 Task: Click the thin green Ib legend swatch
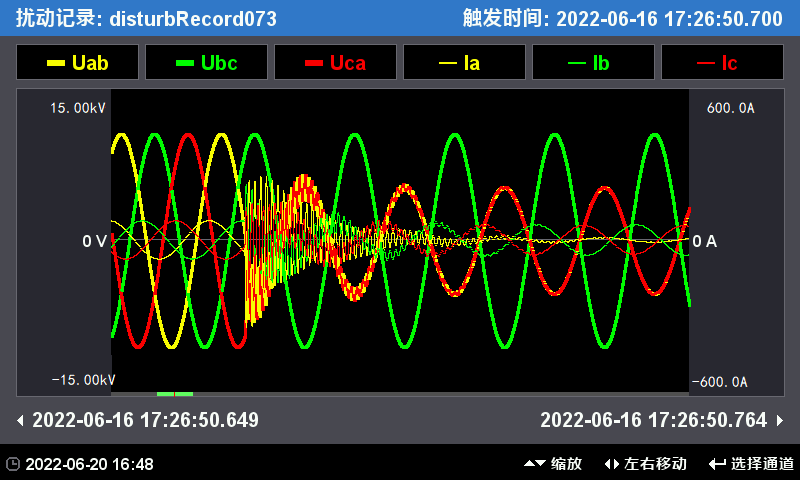pos(577,63)
